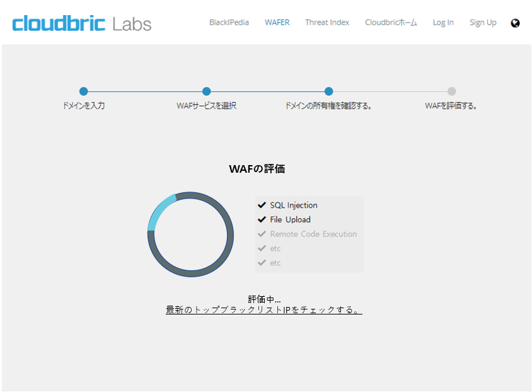Click the WAFの評価 heading

pyautogui.click(x=257, y=168)
